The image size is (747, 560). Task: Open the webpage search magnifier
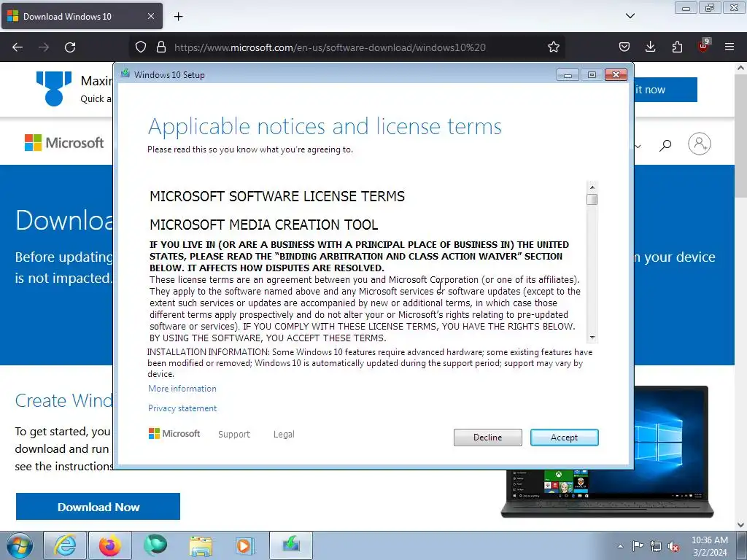coord(665,145)
